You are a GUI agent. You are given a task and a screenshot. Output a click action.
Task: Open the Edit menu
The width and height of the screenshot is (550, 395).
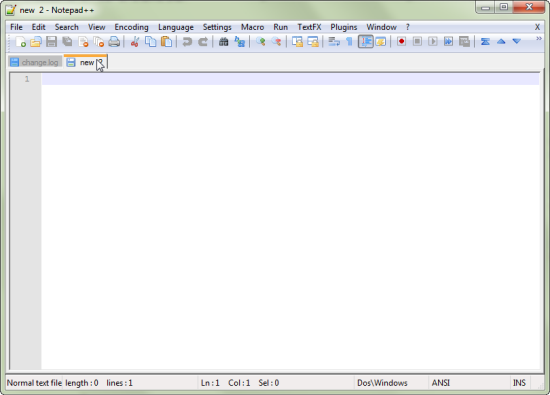click(x=38, y=27)
